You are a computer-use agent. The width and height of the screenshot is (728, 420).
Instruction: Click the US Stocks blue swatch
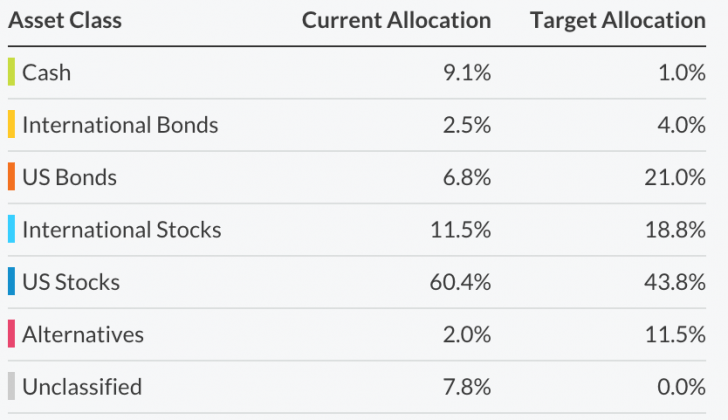(11, 282)
